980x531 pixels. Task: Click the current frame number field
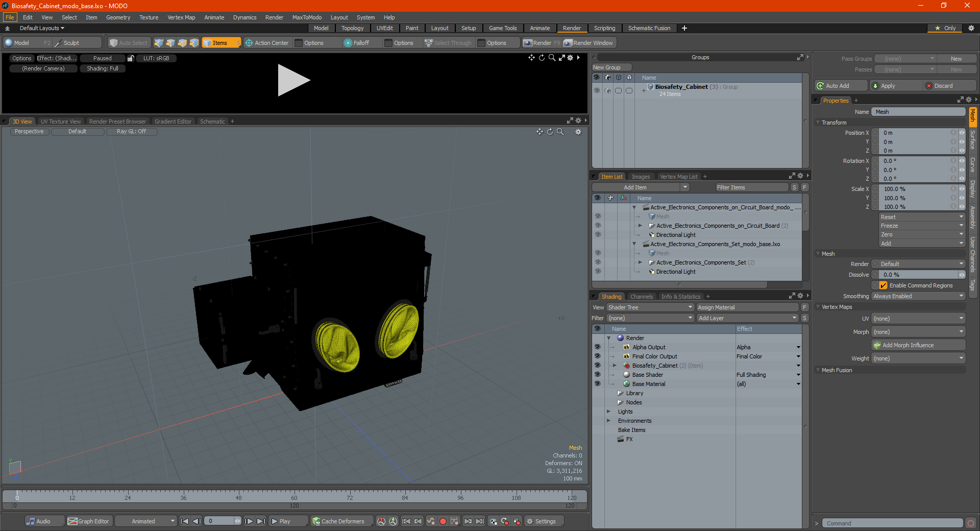(220, 521)
